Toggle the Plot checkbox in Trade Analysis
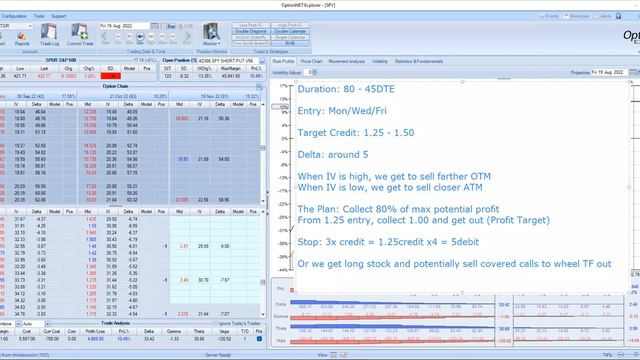The width and height of the screenshot is (640, 360). (x=259, y=339)
